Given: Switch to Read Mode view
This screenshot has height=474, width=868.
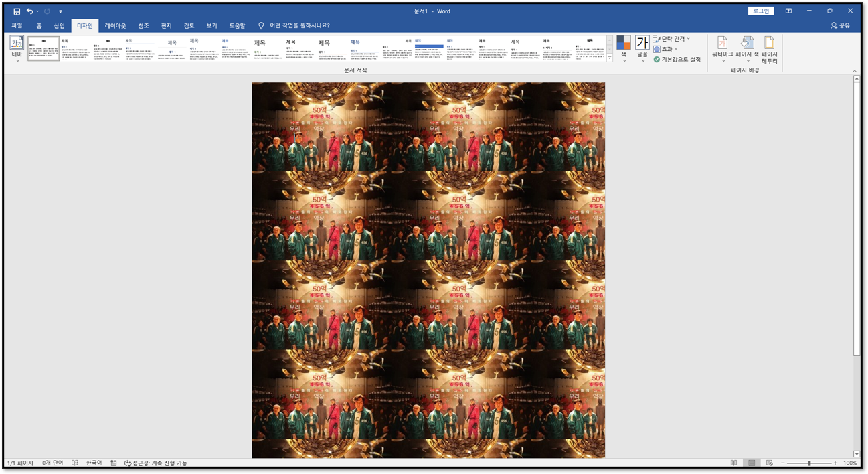Looking at the screenshot, I should pos(734,463).
